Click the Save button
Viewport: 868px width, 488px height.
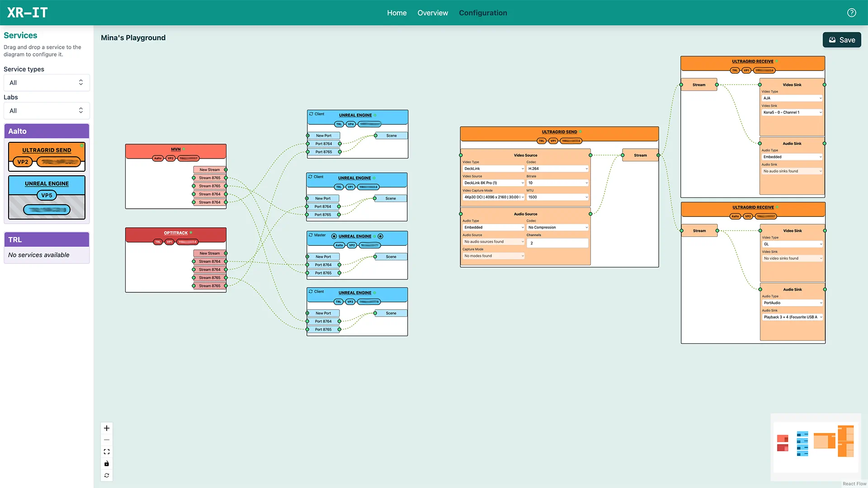tap(842, 40)
